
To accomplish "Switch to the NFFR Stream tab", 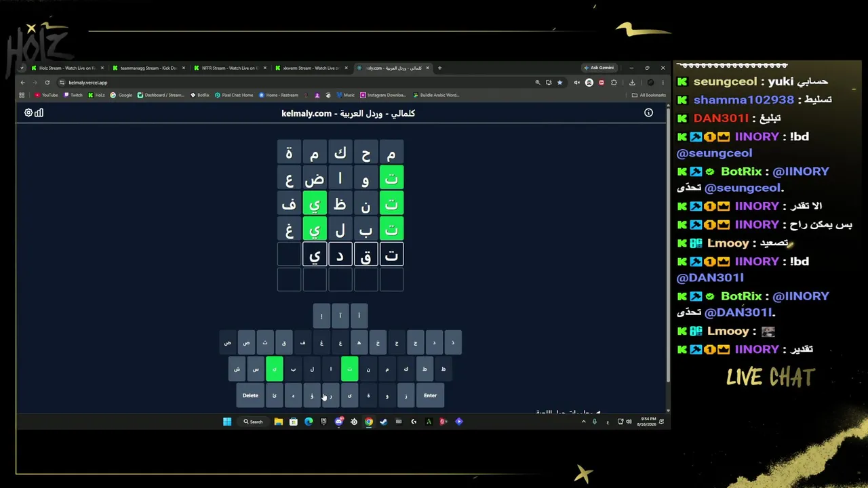I will click(229, 68).
